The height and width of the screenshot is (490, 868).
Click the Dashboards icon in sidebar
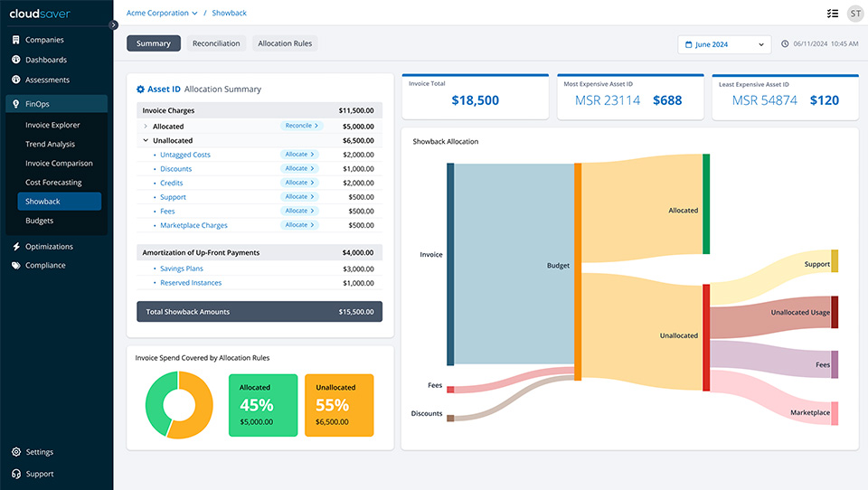point(16,60)
